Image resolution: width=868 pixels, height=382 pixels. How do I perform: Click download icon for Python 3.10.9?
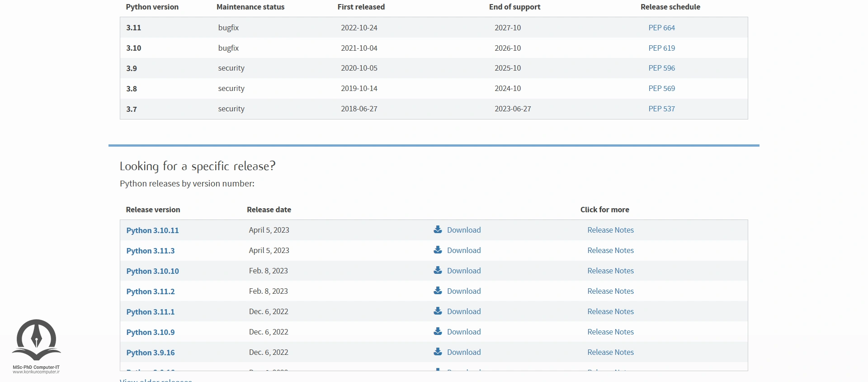coord(438,331)
